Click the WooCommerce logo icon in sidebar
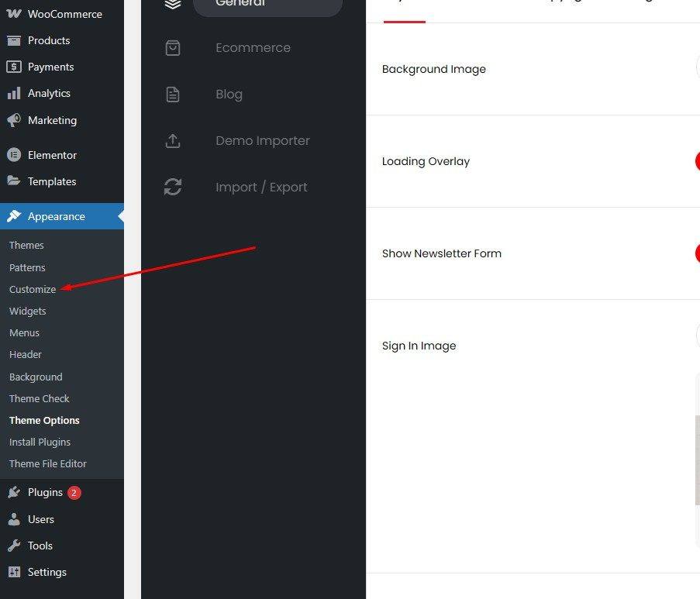This screenshot has width=700, height=599. click(14, 14)
